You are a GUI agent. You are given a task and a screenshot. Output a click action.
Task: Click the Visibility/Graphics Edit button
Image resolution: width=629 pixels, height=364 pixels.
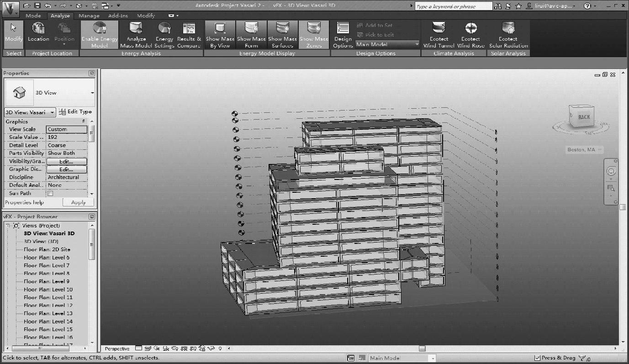pos(66,162)
